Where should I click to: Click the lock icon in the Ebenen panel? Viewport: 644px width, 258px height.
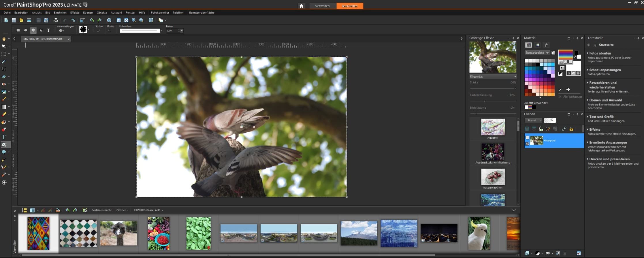pos(571,129)
